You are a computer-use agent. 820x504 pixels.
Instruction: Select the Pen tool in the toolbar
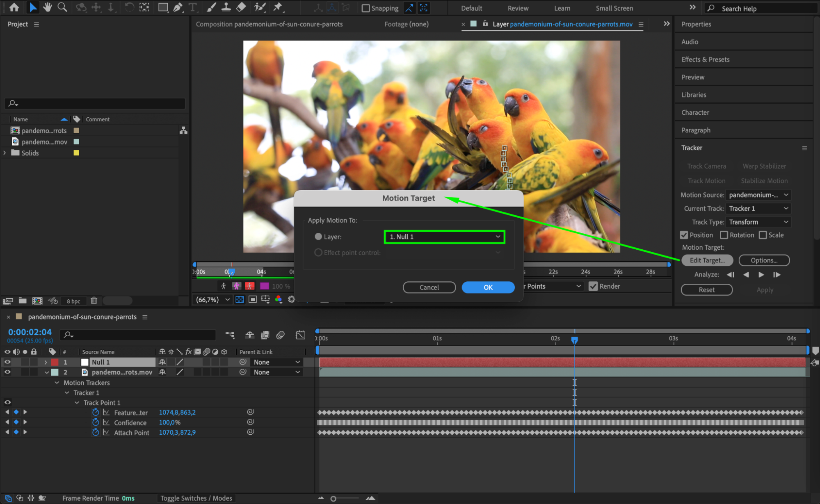click(x=177, y=7)
